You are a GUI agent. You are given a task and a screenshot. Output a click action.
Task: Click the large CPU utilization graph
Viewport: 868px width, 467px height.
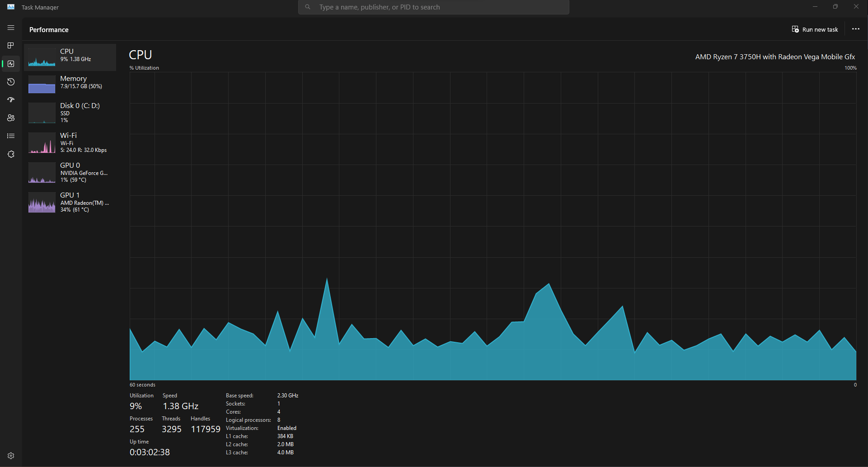click(493, 226)
